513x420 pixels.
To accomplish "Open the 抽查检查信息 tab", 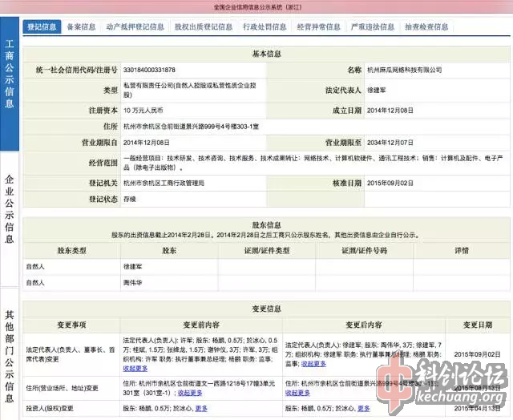I will click(428, 26).
